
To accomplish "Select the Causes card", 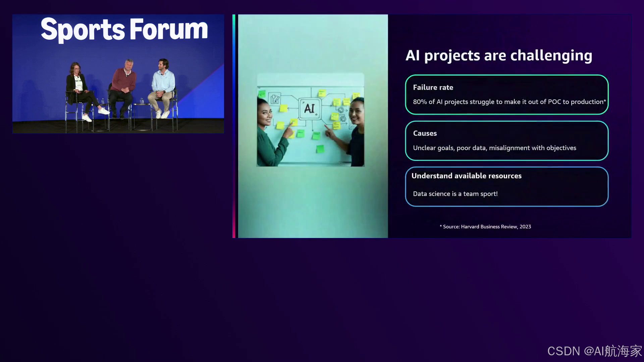I will click(506, 140).
